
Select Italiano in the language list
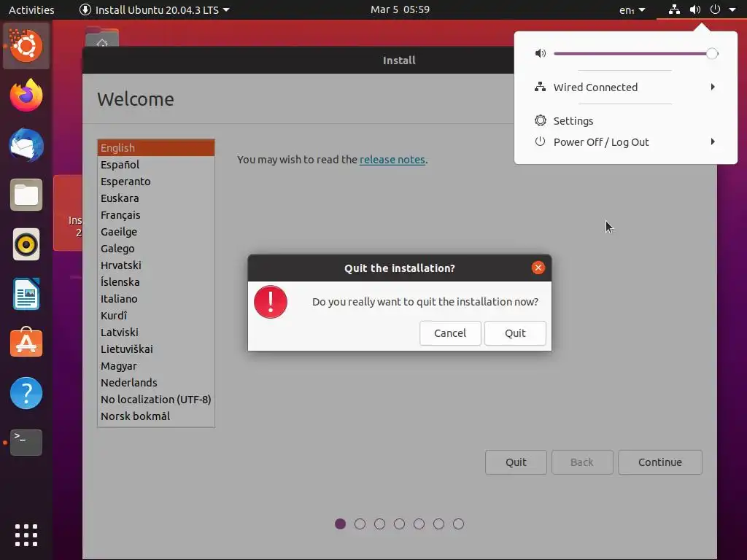156,299
